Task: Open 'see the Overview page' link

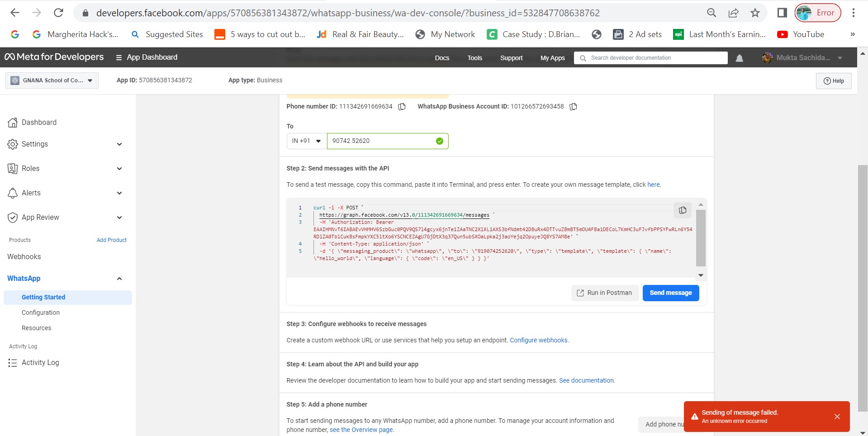Action: 361,430
